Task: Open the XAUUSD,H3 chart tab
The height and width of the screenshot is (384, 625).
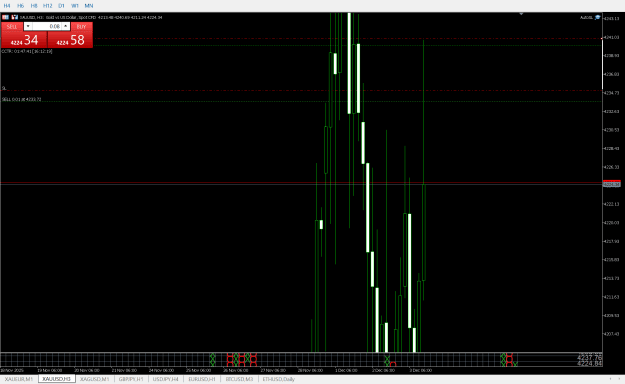Action: [x=57, y=379]
